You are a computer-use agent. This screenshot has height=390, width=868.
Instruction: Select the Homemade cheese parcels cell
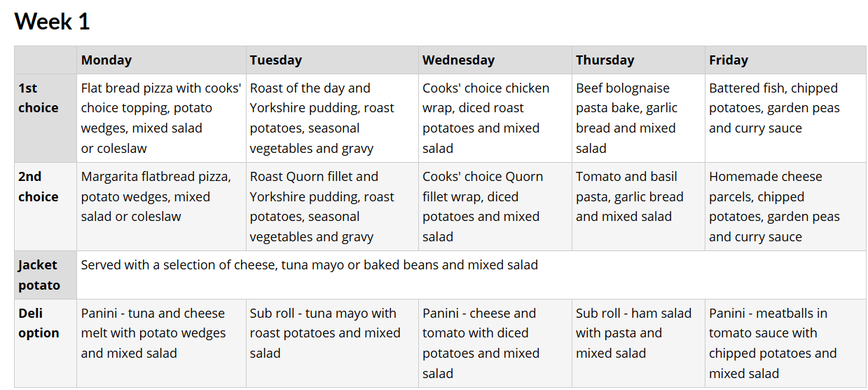pyautogui.click(x=785, y=207)
